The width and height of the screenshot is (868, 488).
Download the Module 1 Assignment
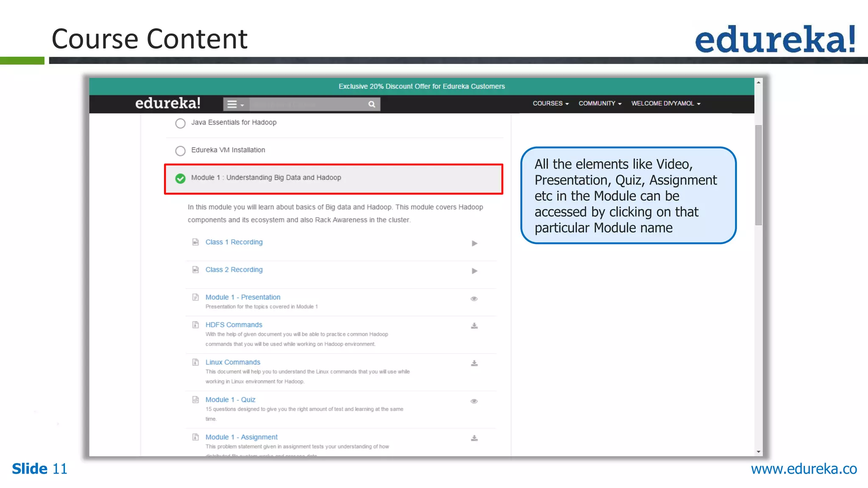tap(474, 438)
